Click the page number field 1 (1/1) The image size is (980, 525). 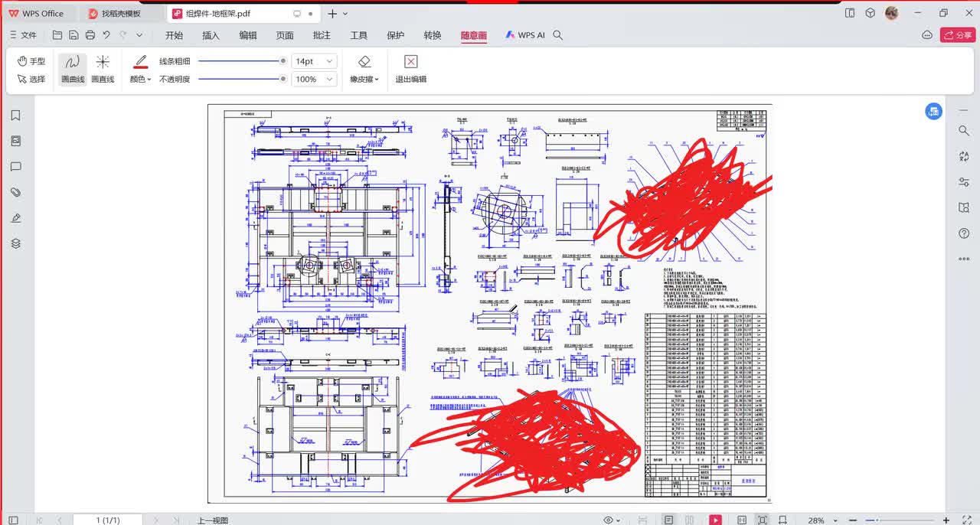click(107, 520)
